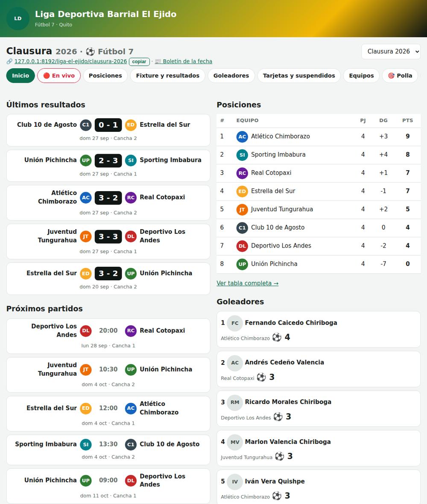Select the Goleadores tab
This screenshot has height=504, width=427.
[231, 76]
